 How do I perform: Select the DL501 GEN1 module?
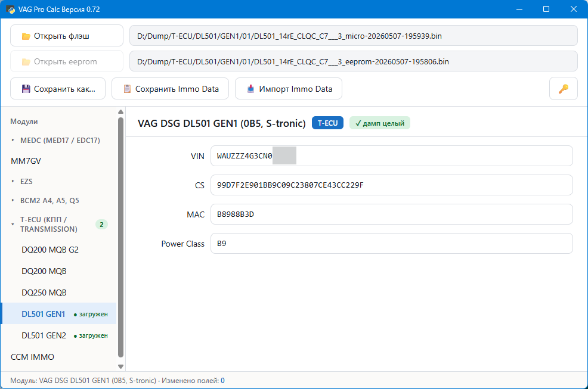click(x=58, y=314)
